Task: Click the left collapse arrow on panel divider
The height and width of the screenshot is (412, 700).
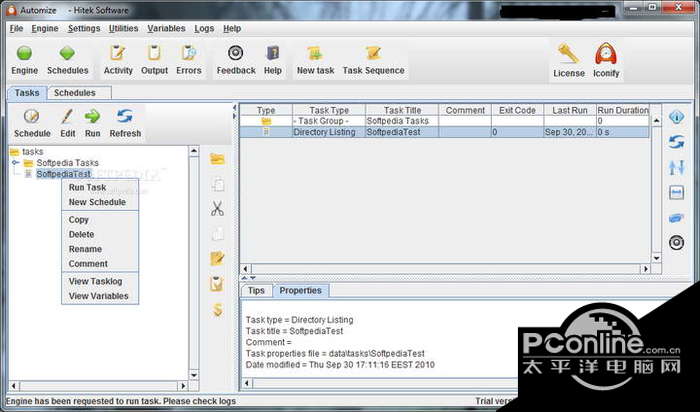Action: coord(235,108)
